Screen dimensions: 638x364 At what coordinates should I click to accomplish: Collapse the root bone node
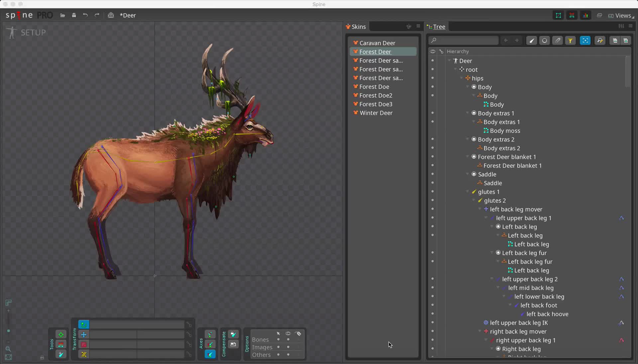(x=455, y=69)
